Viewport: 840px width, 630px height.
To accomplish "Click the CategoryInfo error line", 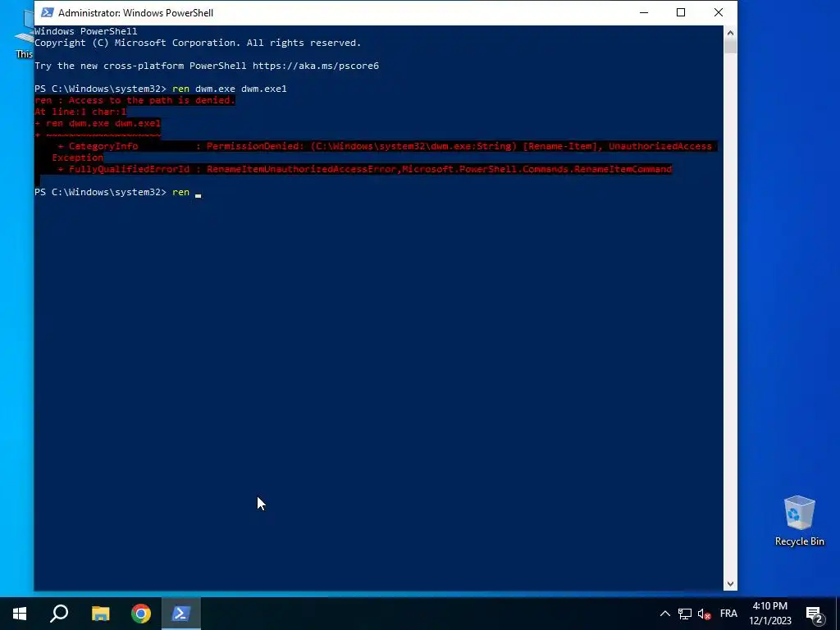I will [385, 146].
